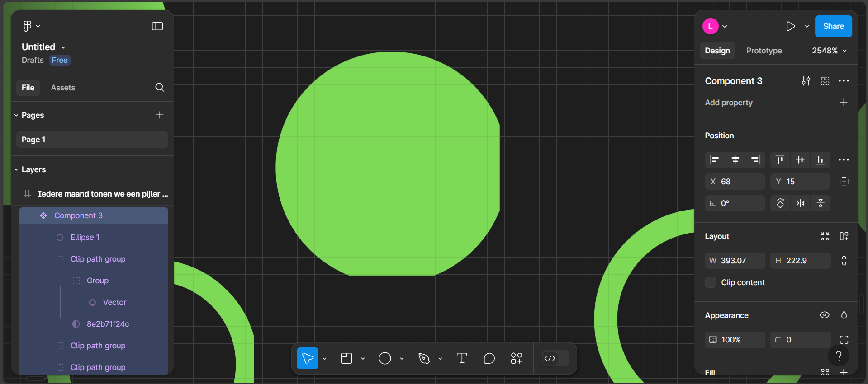Select the Ellipse shape tool
The width and height of the screenshot is (868, 384).
(385, 358)
